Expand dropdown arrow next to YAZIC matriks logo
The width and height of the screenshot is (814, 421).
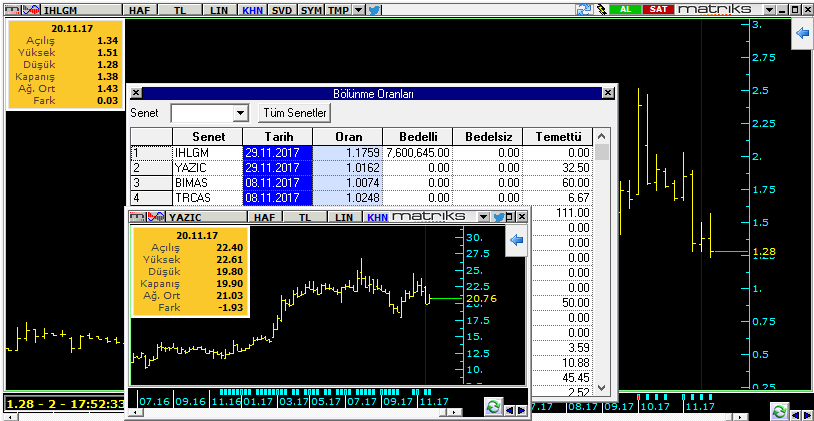point(483,217)
